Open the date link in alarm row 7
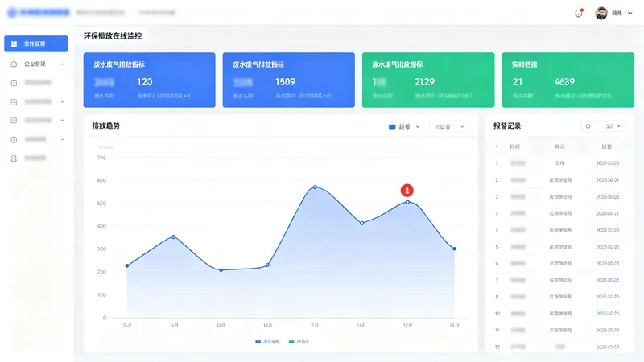This screenshot has width=644, height=362. pyautogui.click(x=608, y=280)
